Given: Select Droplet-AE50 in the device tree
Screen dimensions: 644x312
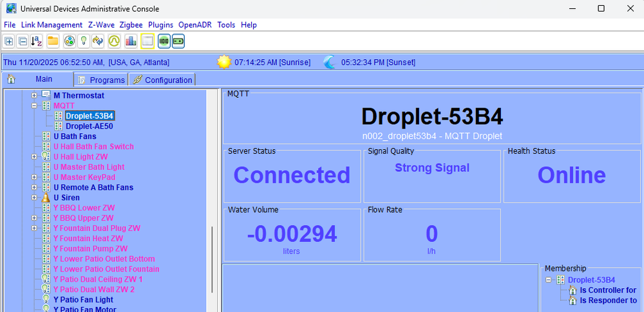Looking at the screenshot, I should pyautogui.click(x=89, y=126).
